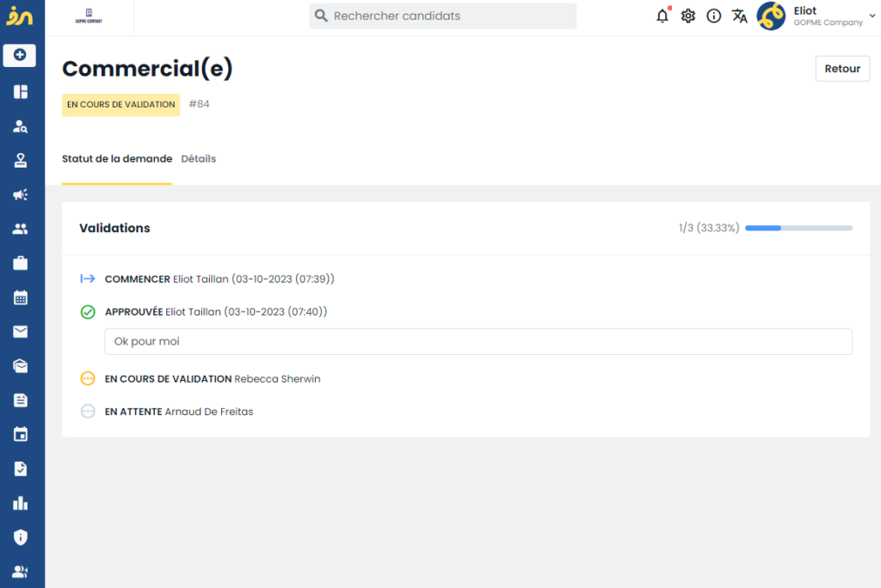Open the event calendar icon in sidebar
The height and width of the screenshot is (588, 881).
click(x=21, y=434)
